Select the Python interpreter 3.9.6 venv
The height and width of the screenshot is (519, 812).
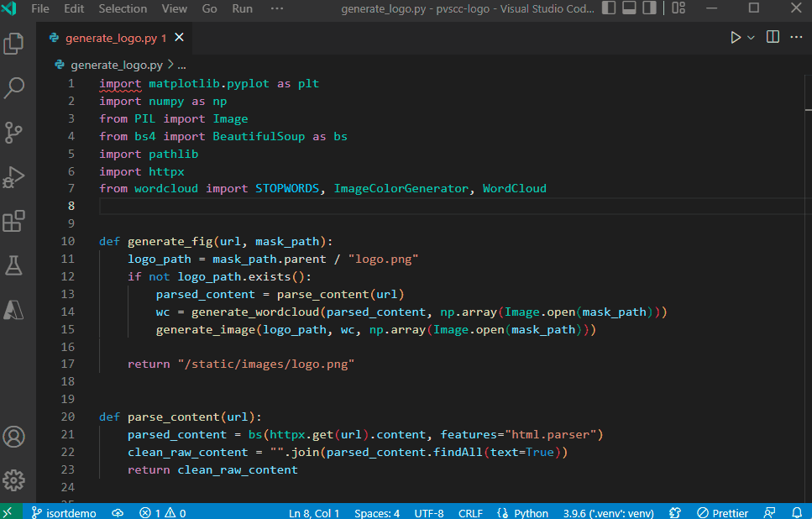(607, 512)
